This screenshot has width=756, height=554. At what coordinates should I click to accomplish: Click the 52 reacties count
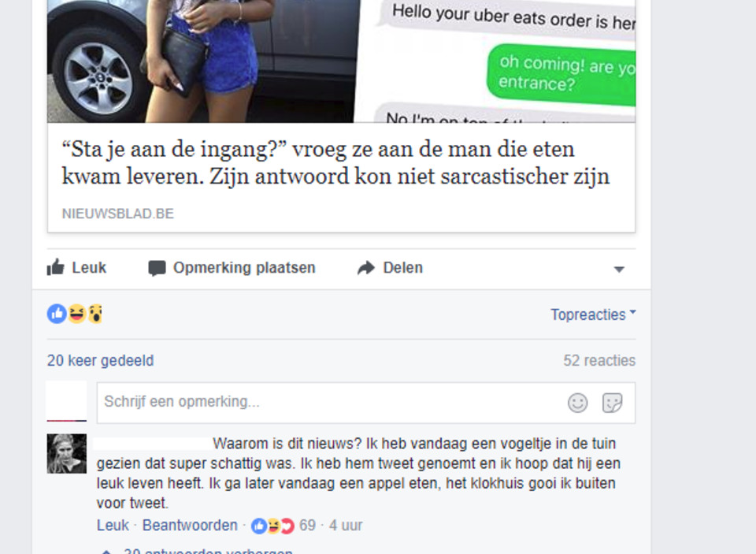click(599, 360)
